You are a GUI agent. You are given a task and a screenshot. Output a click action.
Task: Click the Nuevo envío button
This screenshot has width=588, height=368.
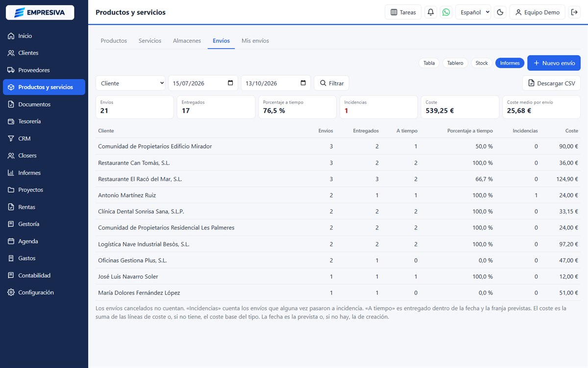pos(554,63)
